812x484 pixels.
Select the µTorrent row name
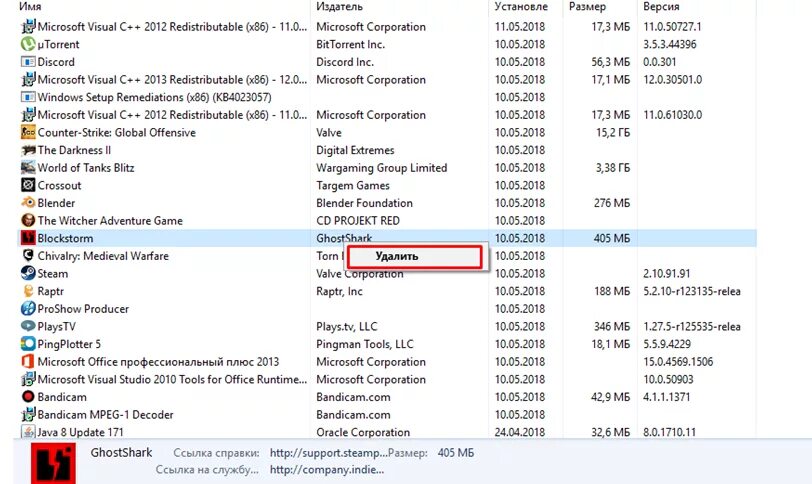point(59,45)
